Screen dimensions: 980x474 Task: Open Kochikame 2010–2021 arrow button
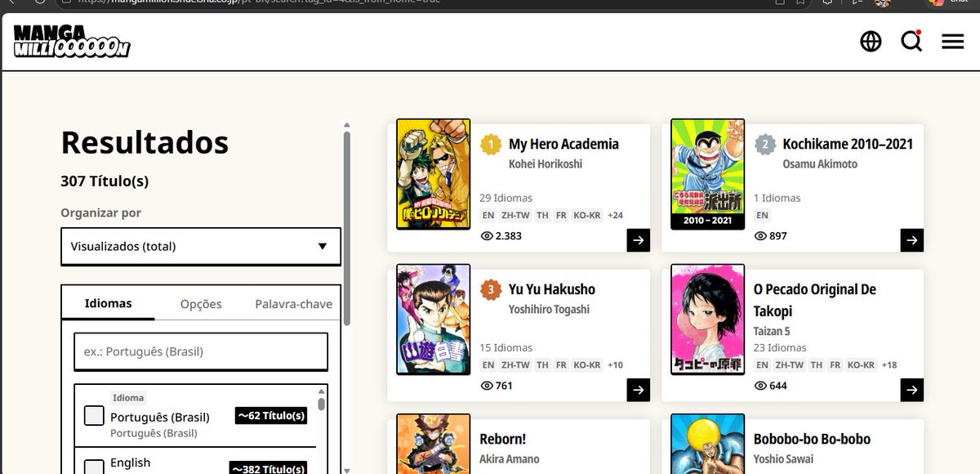(912, 240)
